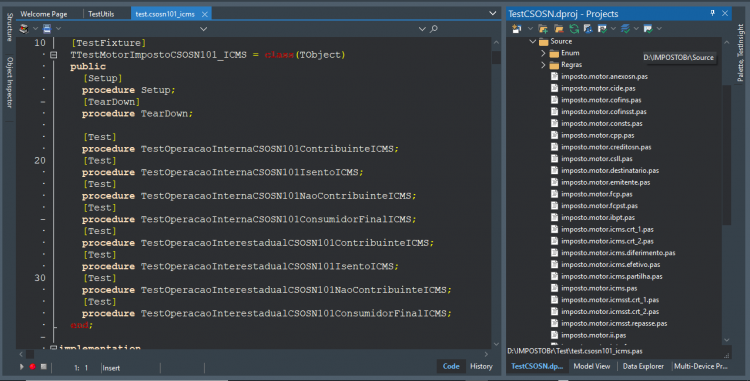The width and height of the screenshot is (750, 381).
Task: Click the layered build groups icon with checkmark
Action: [625, 29]
